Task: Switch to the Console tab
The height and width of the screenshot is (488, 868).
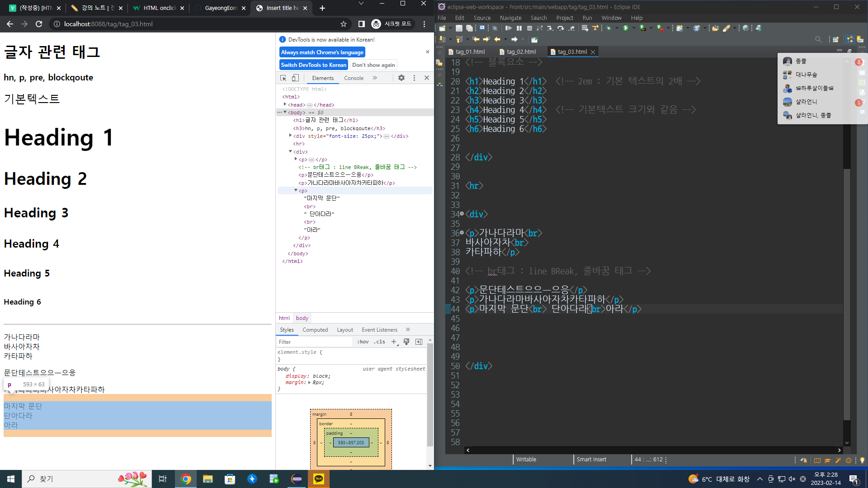Action: point(354,78)
